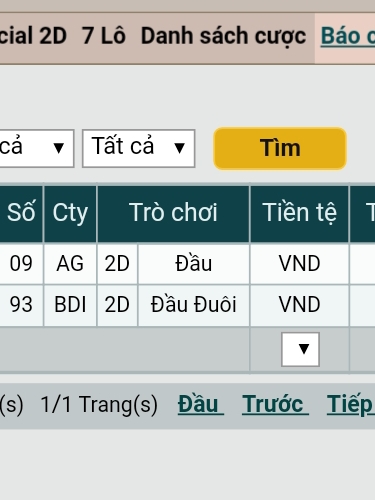Switch to the 7 Lô tab
The image size is (375, 500).
104,36
